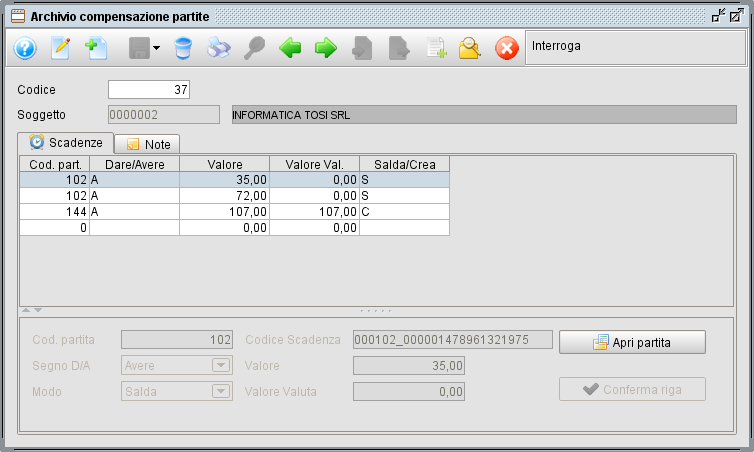Click the Valore column header
Viewport: 754px width, 452px height.
tap(225, 164)
